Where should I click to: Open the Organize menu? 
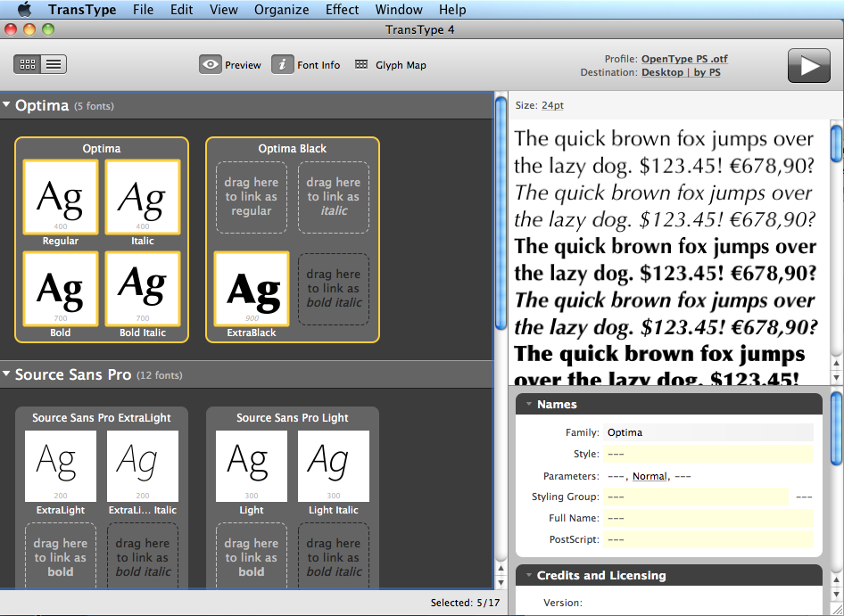tap(282, 10)
